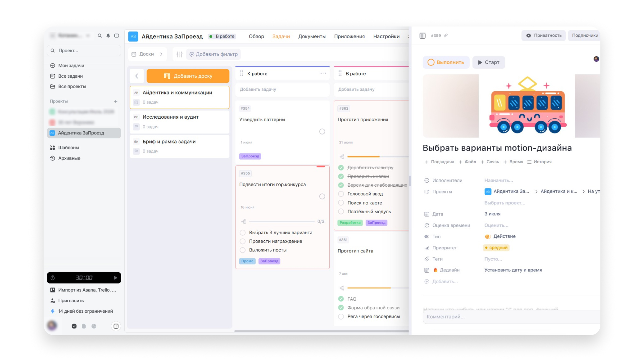Click progress bar in task #355
Screen dimensions: 644x362
click(x=282, y=222)
